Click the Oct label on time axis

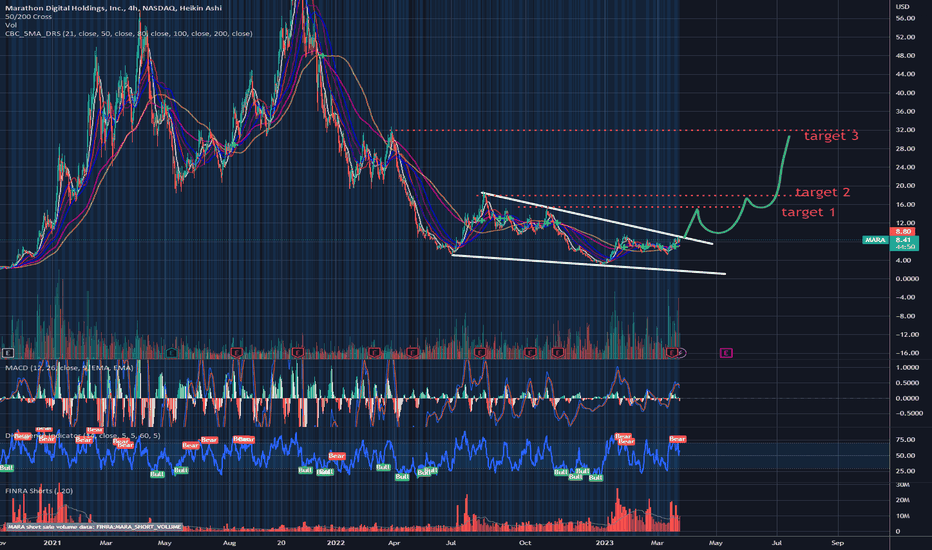524,542
